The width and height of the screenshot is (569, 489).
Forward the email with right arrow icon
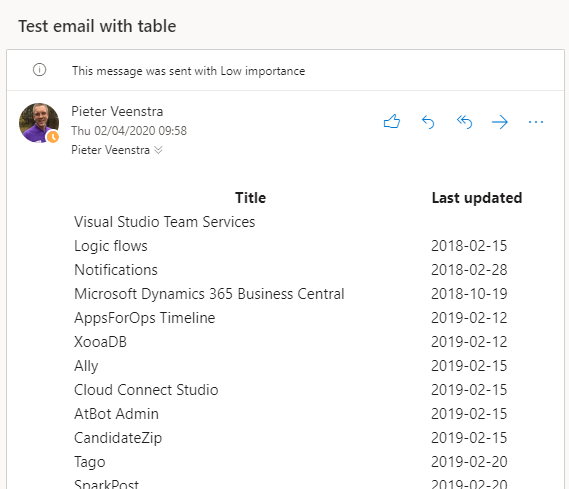click(x=500, y=122)
